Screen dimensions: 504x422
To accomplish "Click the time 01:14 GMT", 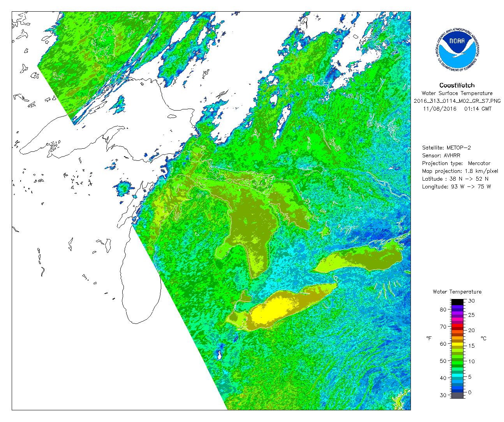I will (478, 109).
